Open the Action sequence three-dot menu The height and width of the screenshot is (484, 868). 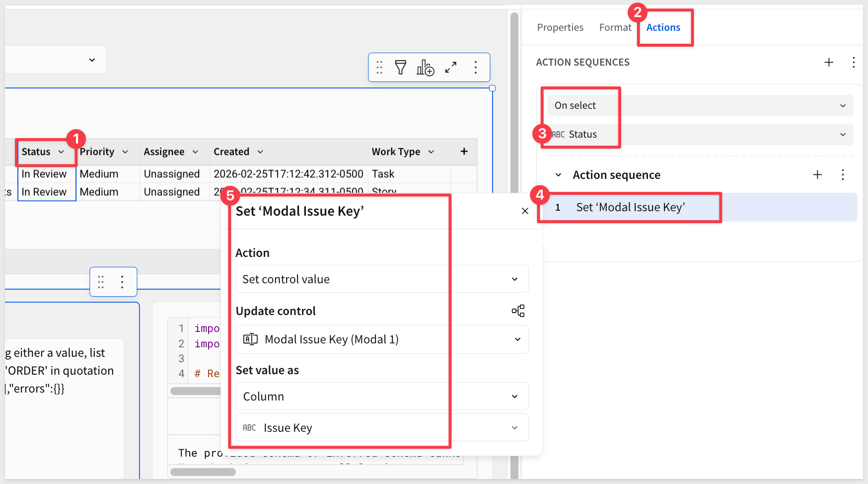click(x=843, y=174)
